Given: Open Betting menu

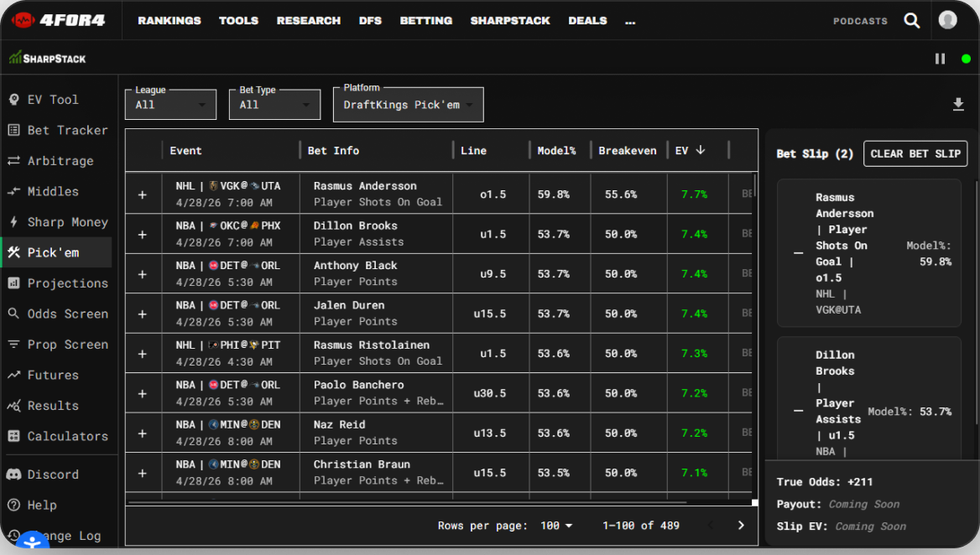Looking at the screenshot, I should (x=426, y=21).
